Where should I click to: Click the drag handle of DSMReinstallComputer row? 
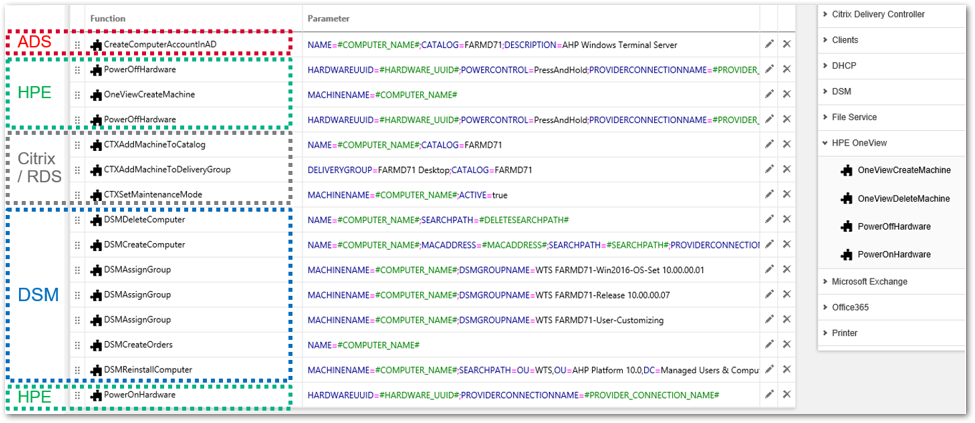tap(78, 370)
